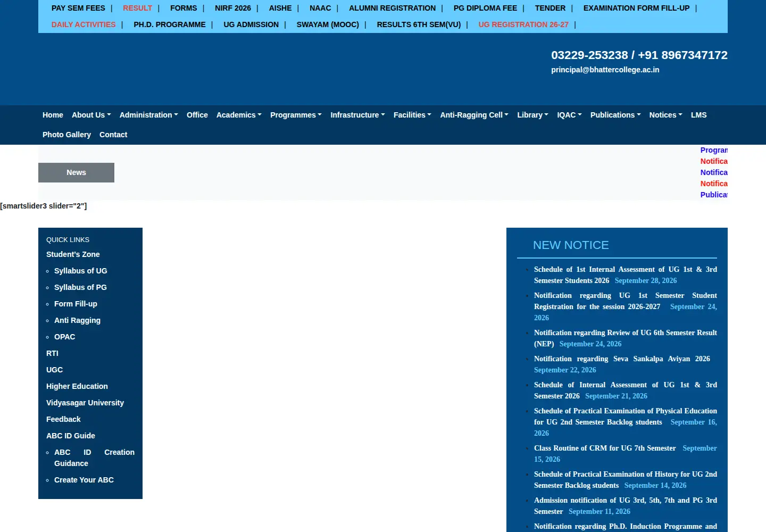Open the Library dropdown menu
Viewport: 766px width, 532px height.
point(532,115)
